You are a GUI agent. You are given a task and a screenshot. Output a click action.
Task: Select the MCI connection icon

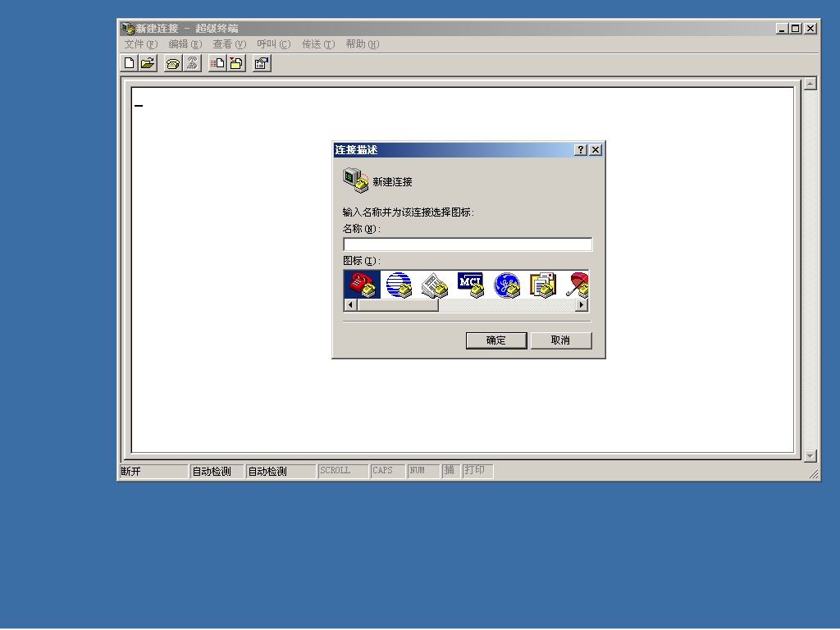[x=470, y=285]
